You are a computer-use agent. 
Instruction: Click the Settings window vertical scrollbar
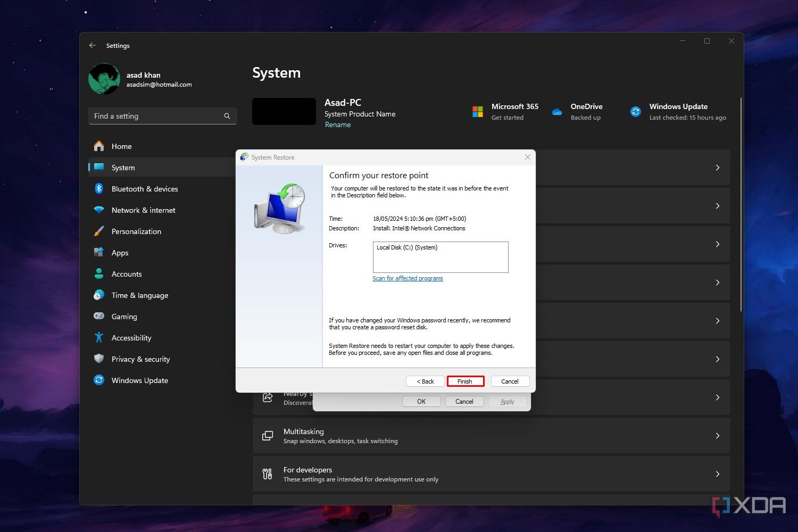click(741, 204)
